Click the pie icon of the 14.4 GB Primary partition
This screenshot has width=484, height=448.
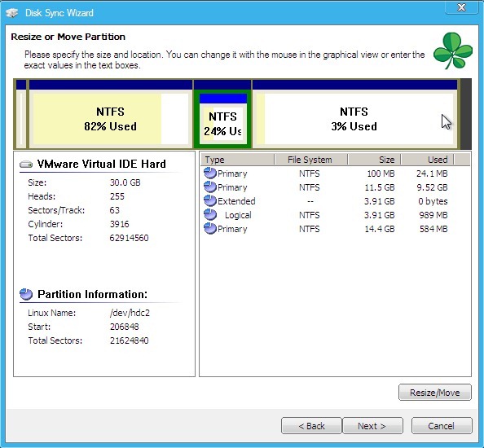210,229
